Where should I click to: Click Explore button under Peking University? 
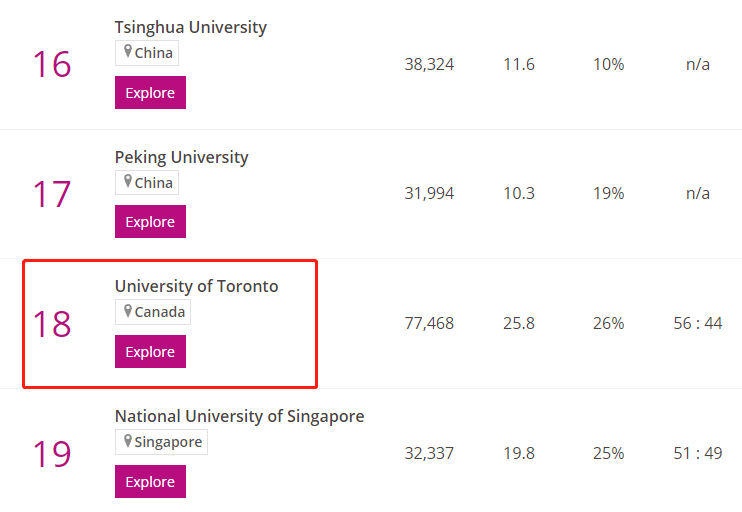click(x=150, y=221)
